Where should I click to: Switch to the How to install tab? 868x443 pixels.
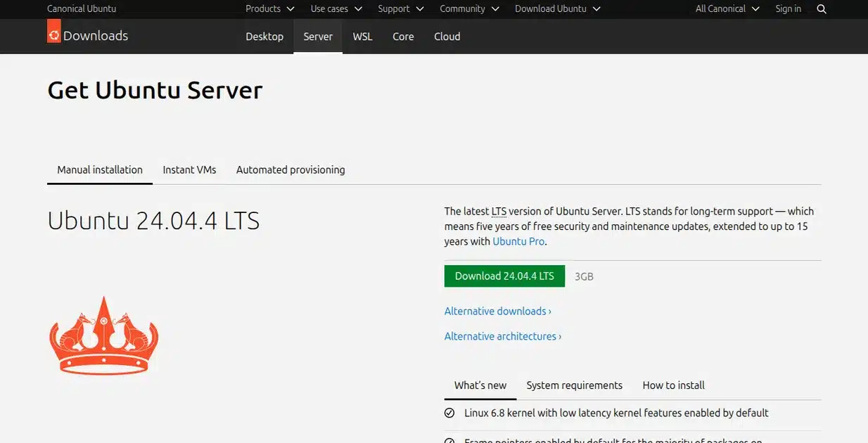(673, 385)
